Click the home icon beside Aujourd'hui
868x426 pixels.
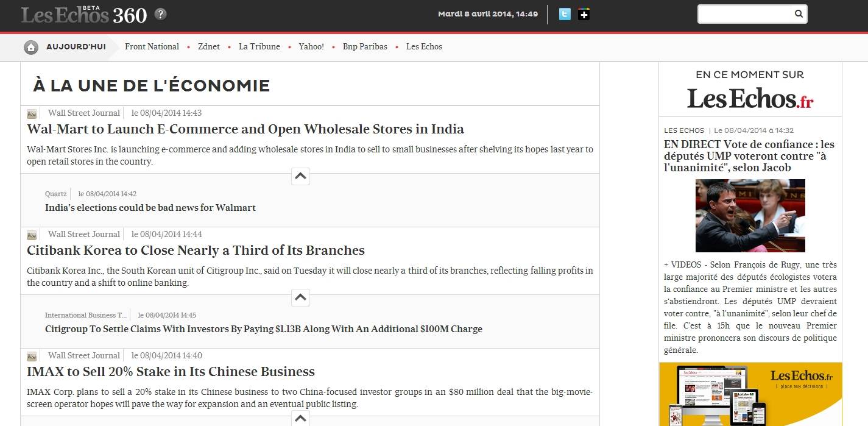(31, 47)
